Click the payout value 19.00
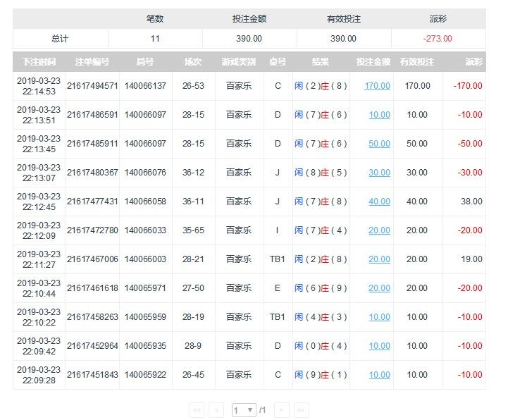This screenshot has width=508, height=420. (472, 259)
